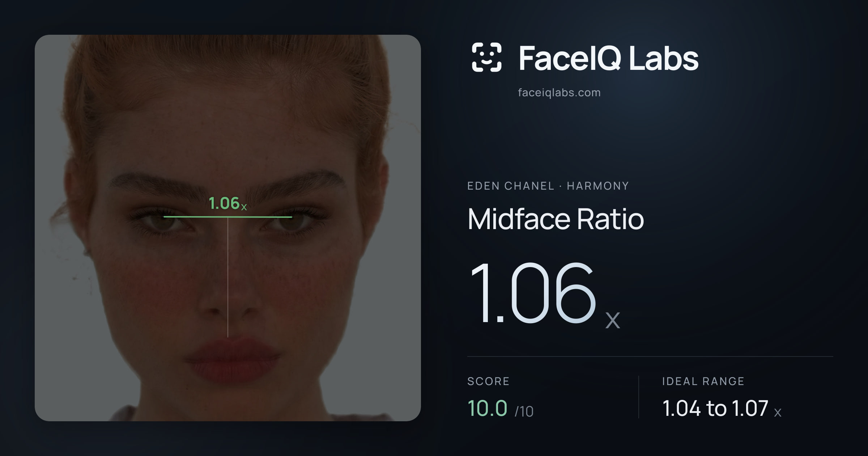This screenshot has width=868, height=456.
Task: Click the 10.0 score value
Action: click(487, 409)
